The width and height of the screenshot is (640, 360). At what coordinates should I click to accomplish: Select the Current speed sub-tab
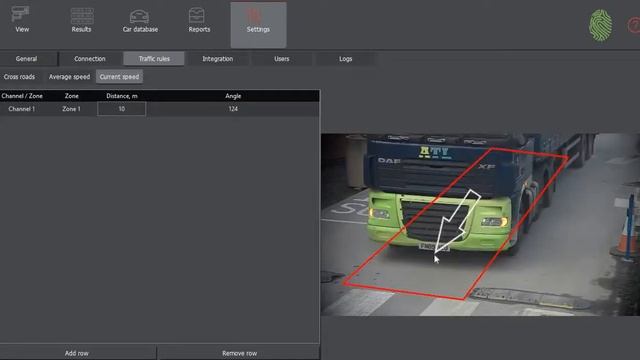coord(119,77)
